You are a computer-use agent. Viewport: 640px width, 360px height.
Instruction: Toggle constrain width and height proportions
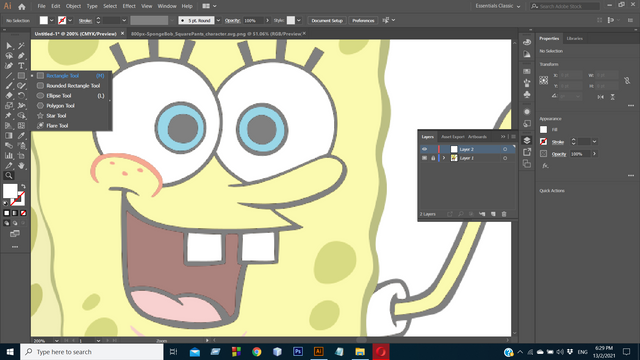(627, 81)
